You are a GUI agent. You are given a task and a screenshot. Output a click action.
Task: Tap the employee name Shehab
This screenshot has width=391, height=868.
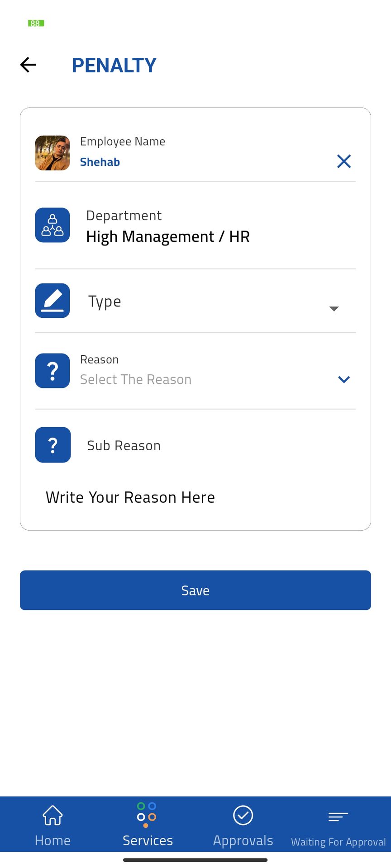[100, 162]
